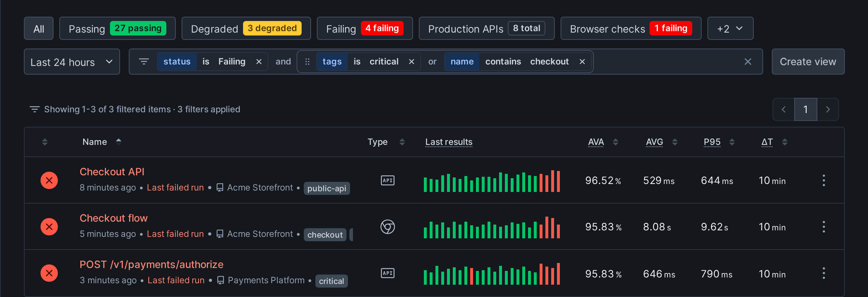Open the Browser checks view tab
This screenshot has height=297, width=868.
tap(631, 29)
